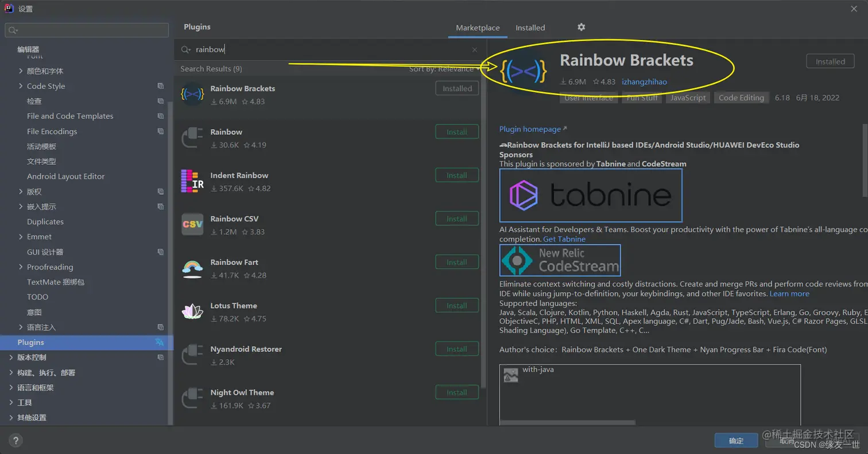Switch to the Installed tab
The width and height of the screenshot is (868, 454).
click(x=530, y=28)
